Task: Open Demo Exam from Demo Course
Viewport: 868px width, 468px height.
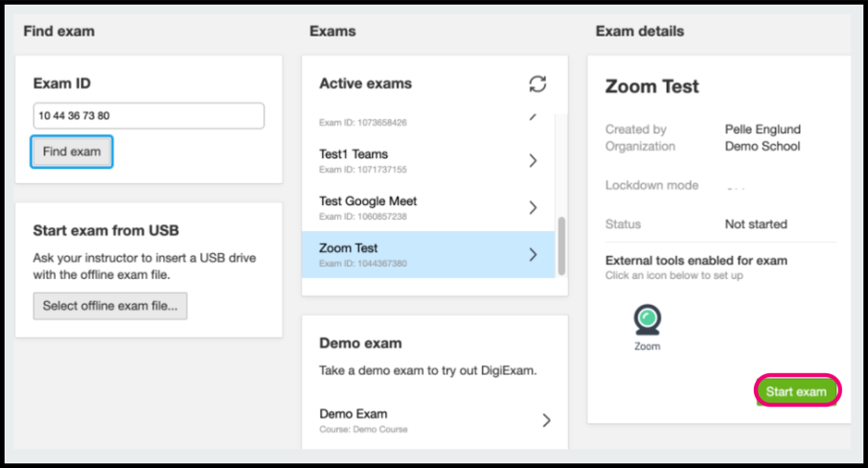Action: pos(435,420)
